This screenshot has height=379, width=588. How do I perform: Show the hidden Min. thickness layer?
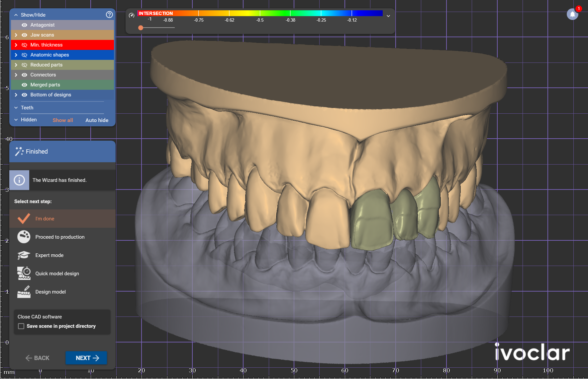pos(24,45)
